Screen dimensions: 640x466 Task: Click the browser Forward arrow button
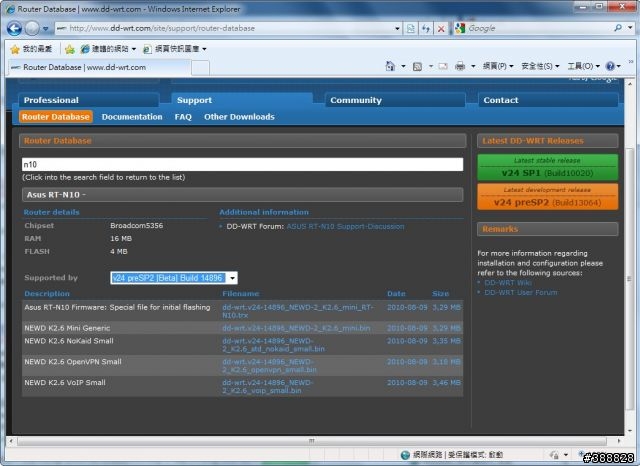coord(32,28)
